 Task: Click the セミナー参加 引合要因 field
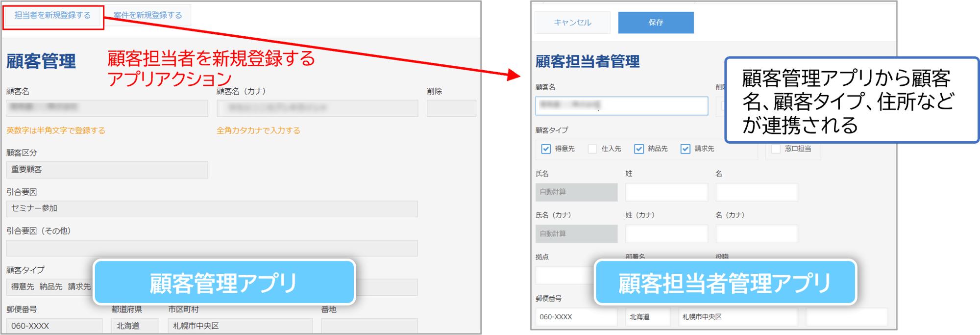pyautogui.click(x=212, y=209)
